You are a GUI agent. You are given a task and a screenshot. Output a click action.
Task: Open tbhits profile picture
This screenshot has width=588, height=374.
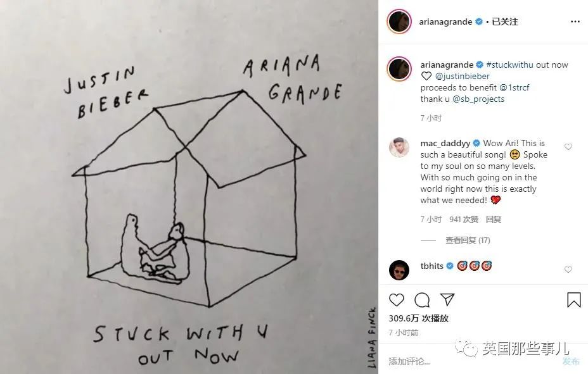(x=399, y=270)
